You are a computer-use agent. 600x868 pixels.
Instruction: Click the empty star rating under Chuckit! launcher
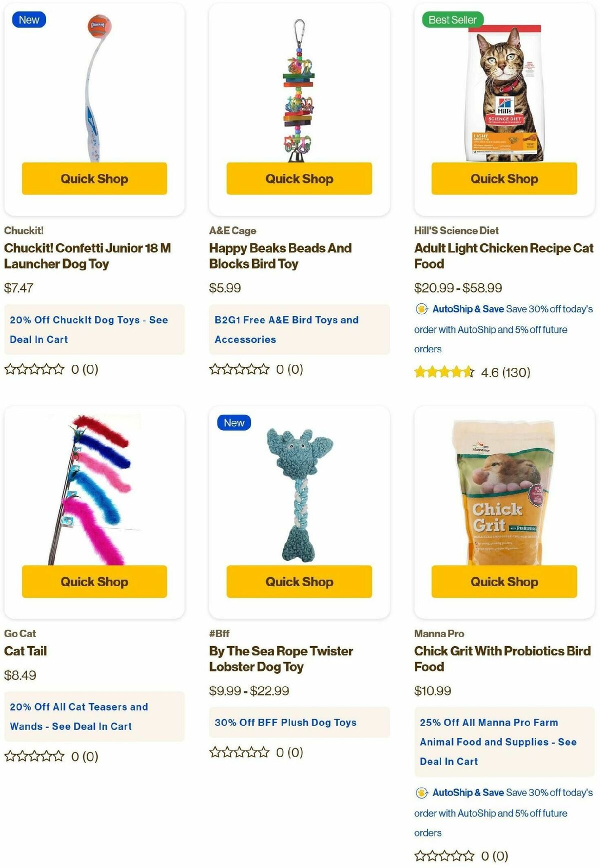[x=34, y=369]
